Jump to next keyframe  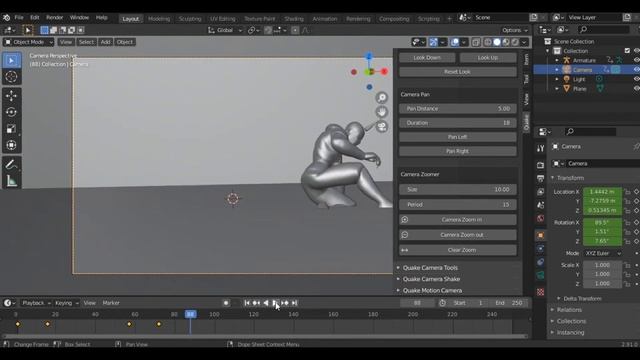pos(285,303)
